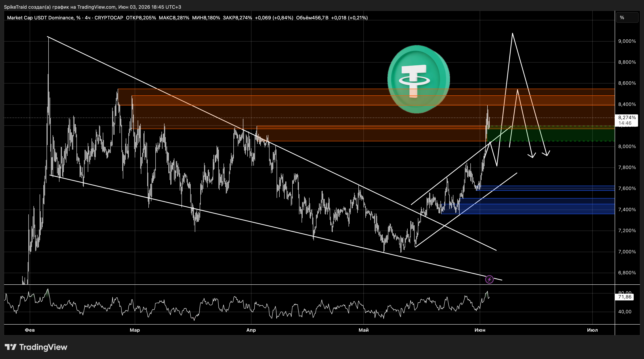Click the bar countdown timer 14:46
This screenshot has height=359, width=644.
pos(625,123)
